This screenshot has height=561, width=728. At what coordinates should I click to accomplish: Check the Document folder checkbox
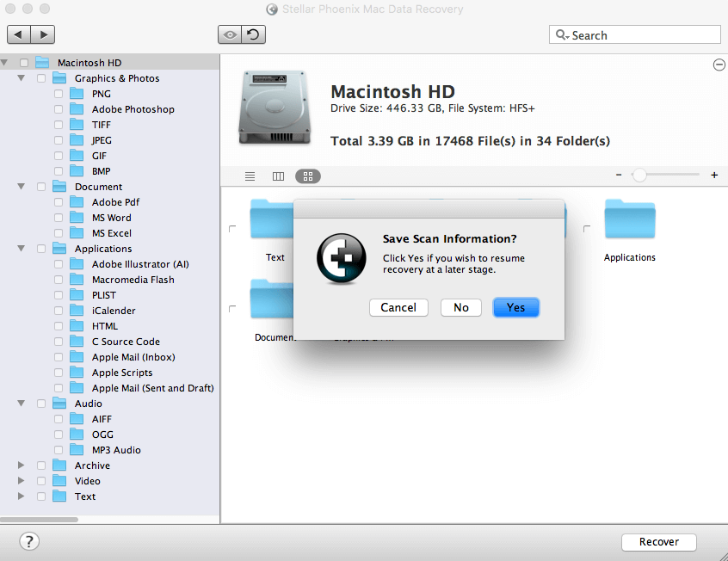pos(41,187)
